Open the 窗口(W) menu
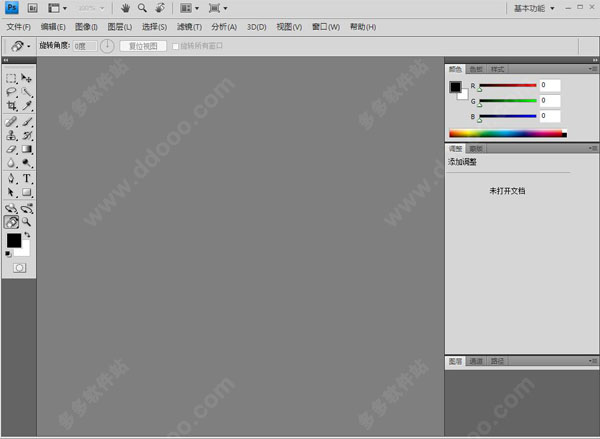 (x=326, y=27)
